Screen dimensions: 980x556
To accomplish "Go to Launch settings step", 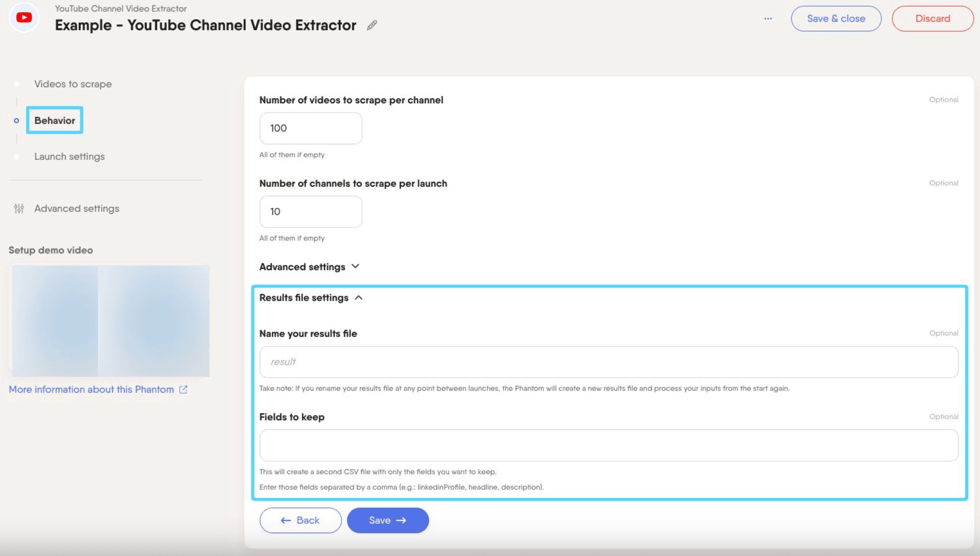I will (x=69, y=156).
